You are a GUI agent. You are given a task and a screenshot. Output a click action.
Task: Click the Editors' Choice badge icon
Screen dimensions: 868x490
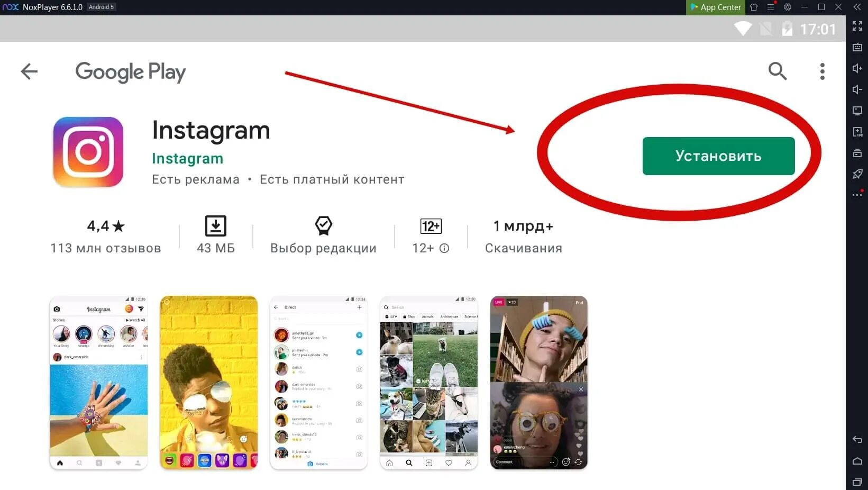(x=323, y=226)
